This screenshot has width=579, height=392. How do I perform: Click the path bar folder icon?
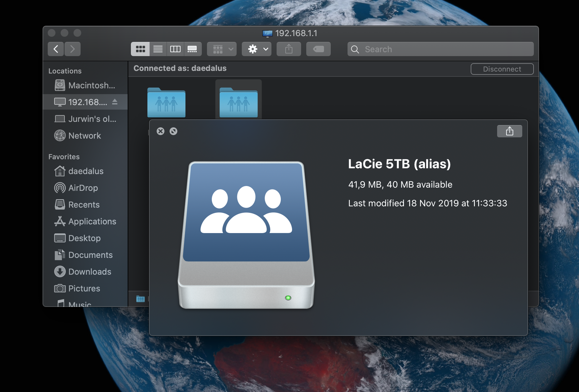(141, 299)
